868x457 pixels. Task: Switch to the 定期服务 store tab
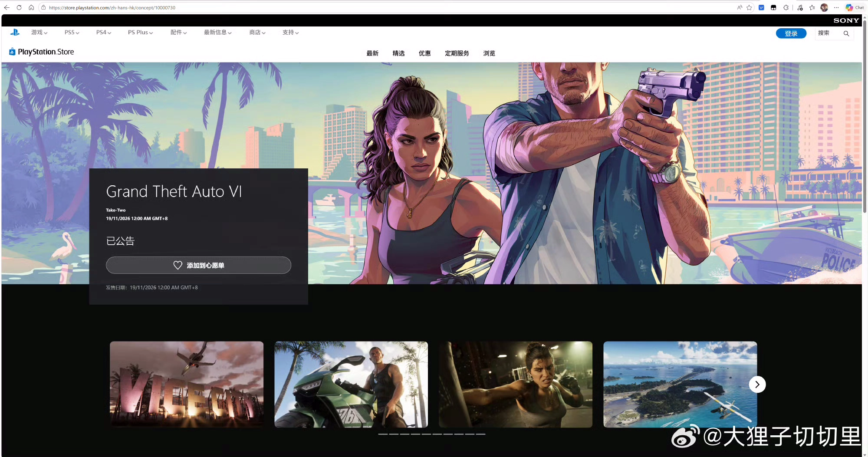coord(457,53)
